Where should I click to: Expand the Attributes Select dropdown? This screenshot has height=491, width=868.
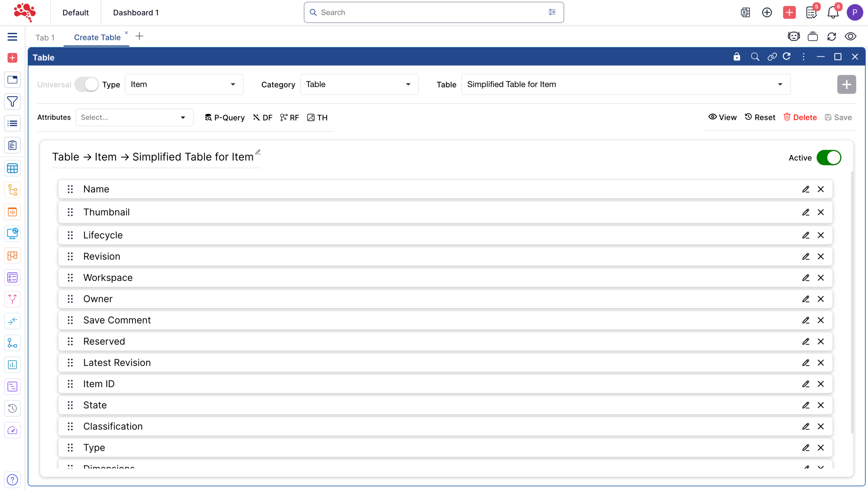coord(134,118)
